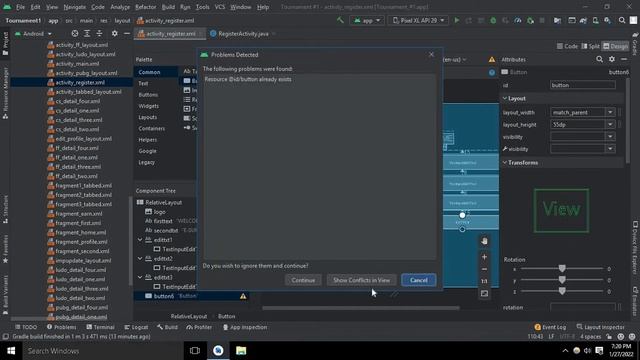Click Show Conflicts in View button
The height and width of the screenshot is (360, 640).
point(361,280)
